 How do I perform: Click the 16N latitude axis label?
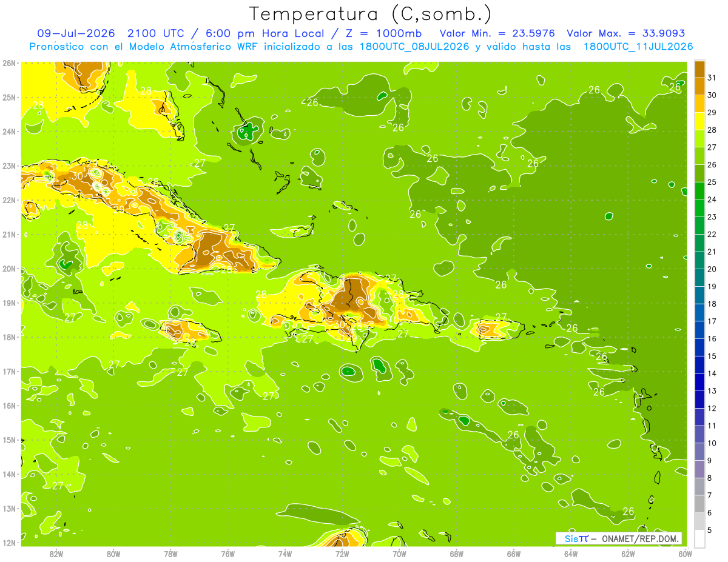pyautogui.click(x=9, y=406)
